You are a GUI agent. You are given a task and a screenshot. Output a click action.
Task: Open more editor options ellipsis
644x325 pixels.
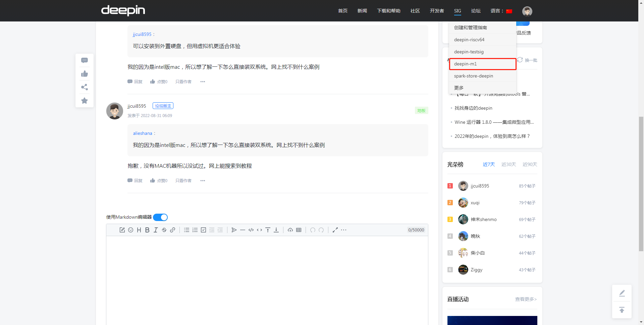(343, 230)
